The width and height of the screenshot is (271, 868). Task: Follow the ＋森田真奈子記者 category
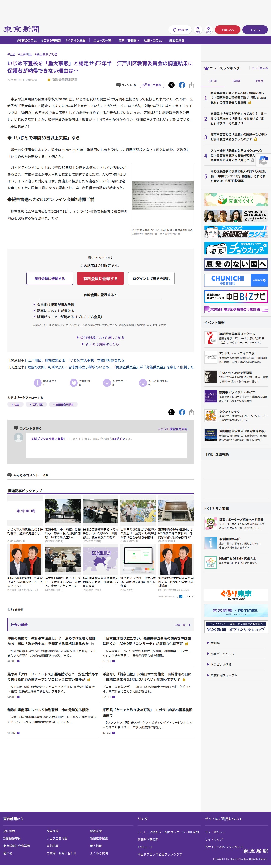(x=63, y=404)
